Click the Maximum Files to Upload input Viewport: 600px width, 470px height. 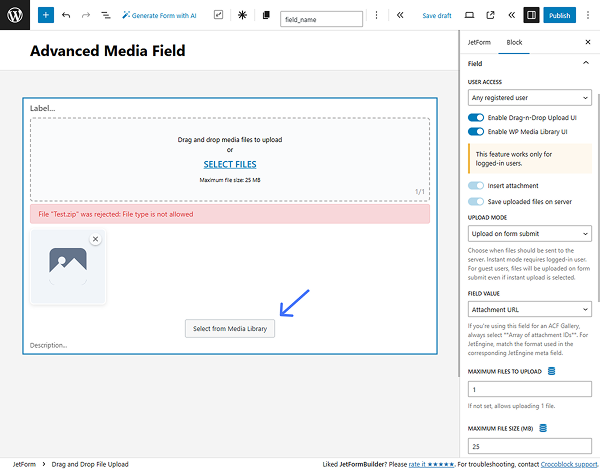click(530, 389)
